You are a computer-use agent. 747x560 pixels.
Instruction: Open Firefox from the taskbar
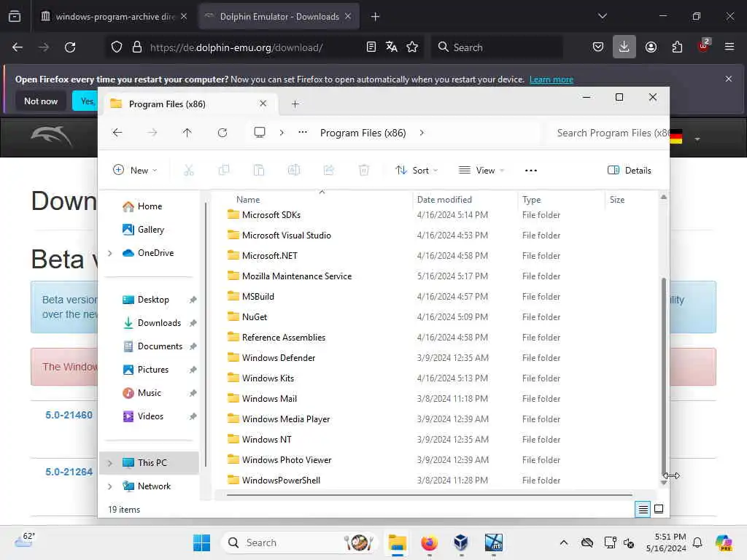pyautogui.click(x=429, y=542)
